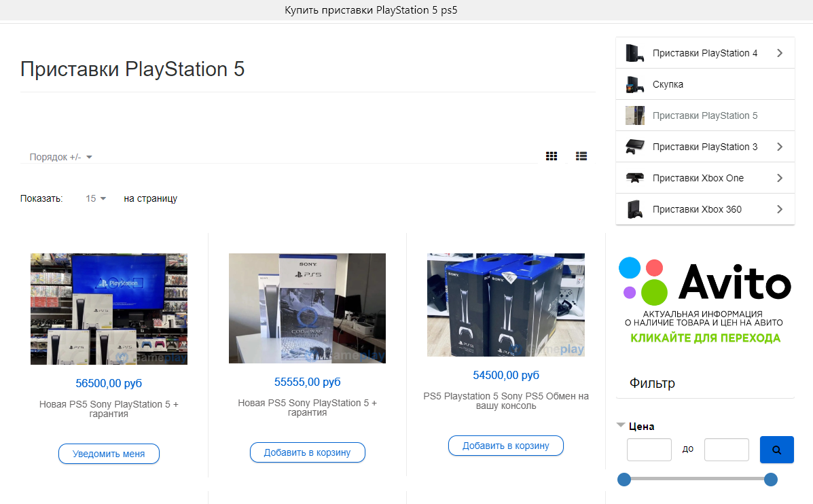Open the 15 items per page dropdown

[x=96, y=198]
